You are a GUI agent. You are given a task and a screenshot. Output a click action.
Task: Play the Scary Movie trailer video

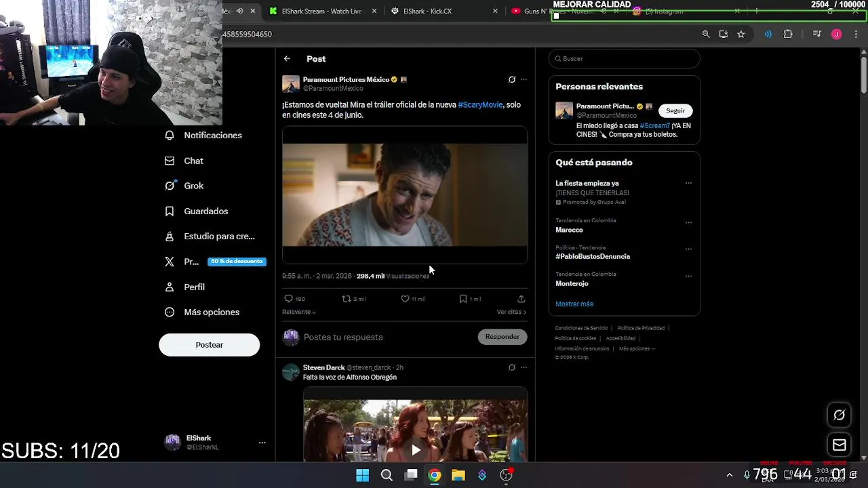(405, 195)
